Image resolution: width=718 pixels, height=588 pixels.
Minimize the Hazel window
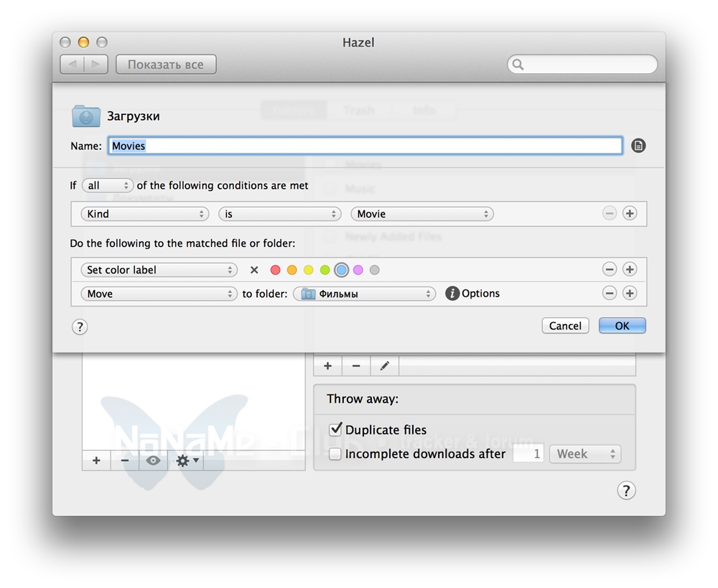[x=83, y=42]
